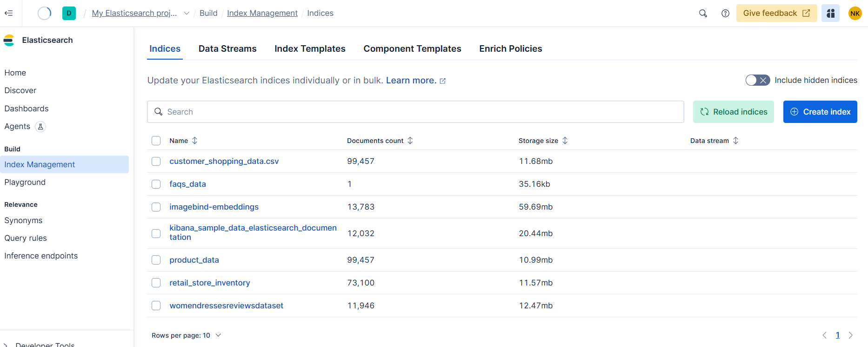Expand Developer Tools section

click(6, 345)
